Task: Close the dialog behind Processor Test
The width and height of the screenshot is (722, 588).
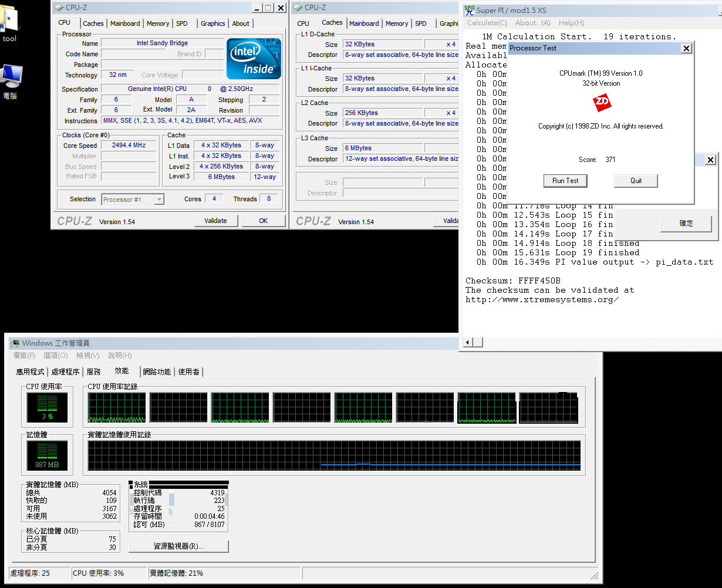Action: point(710,160)
